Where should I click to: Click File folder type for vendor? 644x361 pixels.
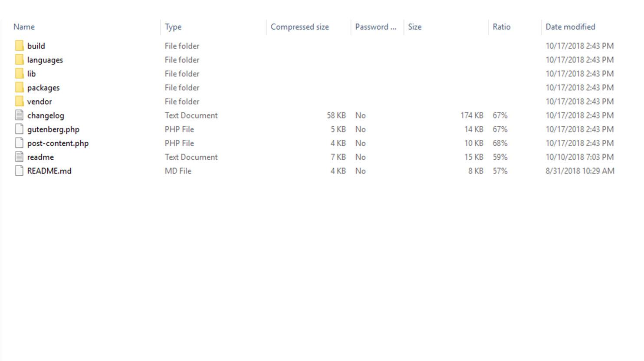(182, 102)
